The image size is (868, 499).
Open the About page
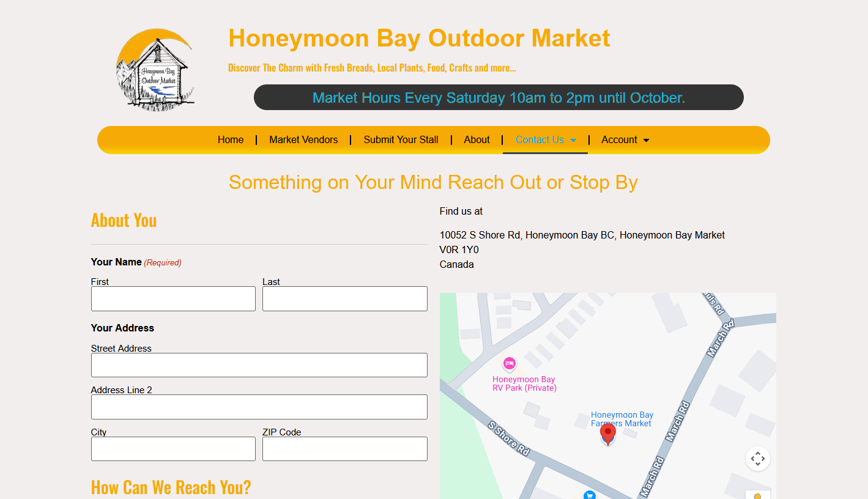(477, 139)
